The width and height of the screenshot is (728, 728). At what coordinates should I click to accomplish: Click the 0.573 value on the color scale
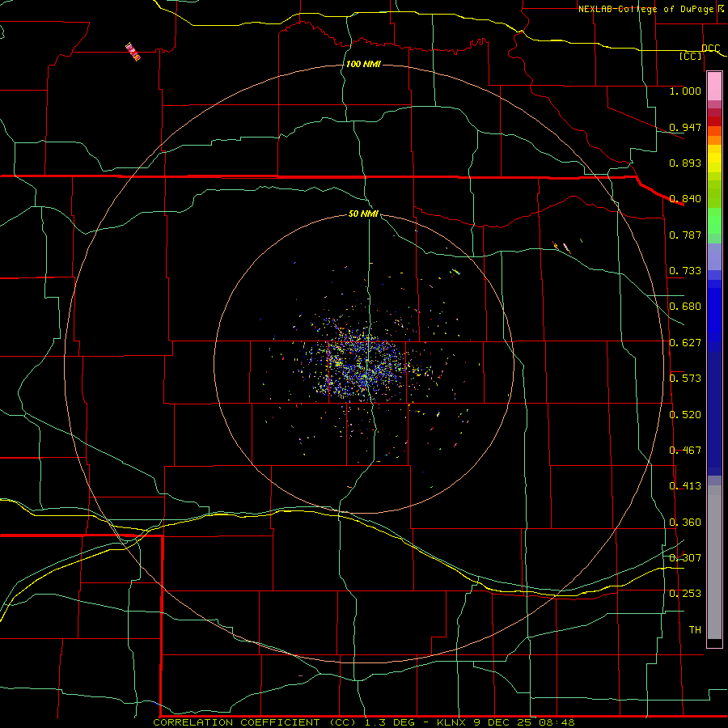(x=685, y=379)
